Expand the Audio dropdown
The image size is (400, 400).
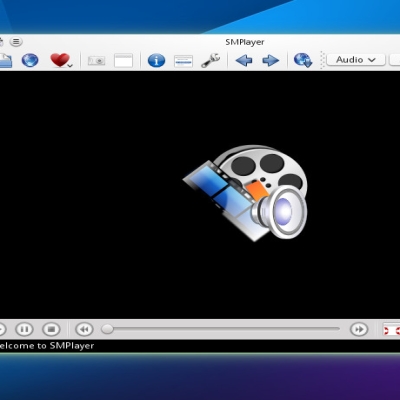(x=356, y=60)
